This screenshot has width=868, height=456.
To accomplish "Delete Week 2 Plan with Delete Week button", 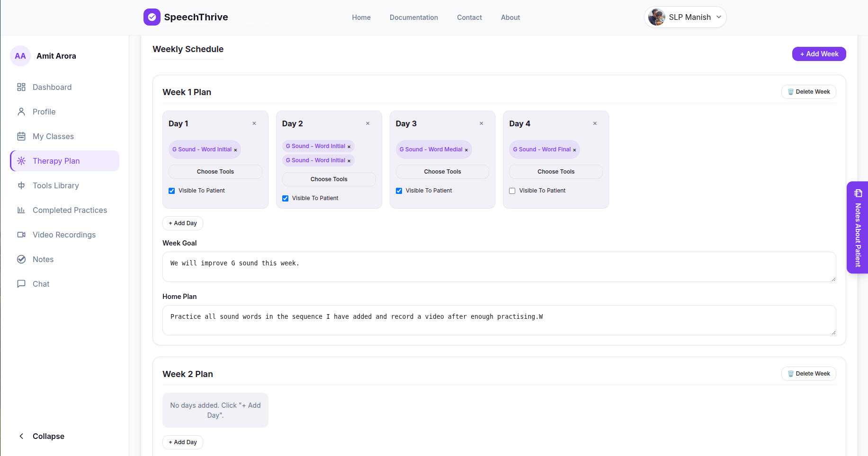I will (x=809, y=374).
